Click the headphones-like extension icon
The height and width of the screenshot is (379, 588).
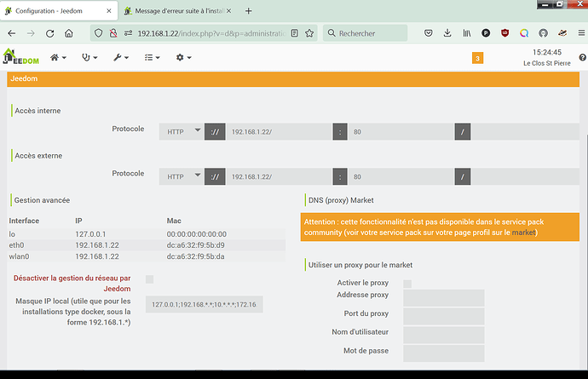[543, 33]
